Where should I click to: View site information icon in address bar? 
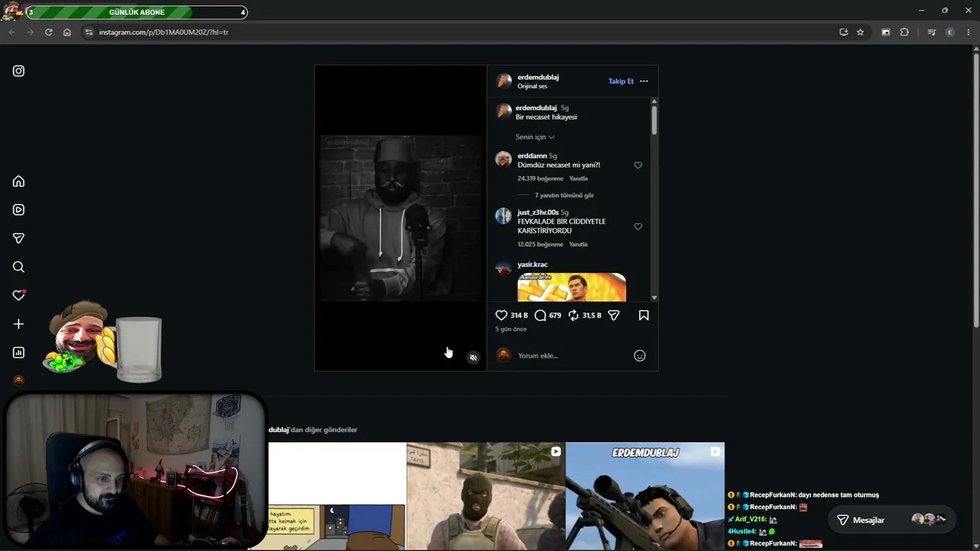[89, 32]
